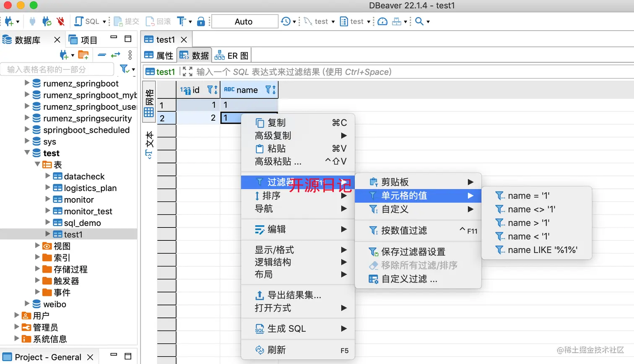Switch to the 属性 properties tab

[158, 55]
